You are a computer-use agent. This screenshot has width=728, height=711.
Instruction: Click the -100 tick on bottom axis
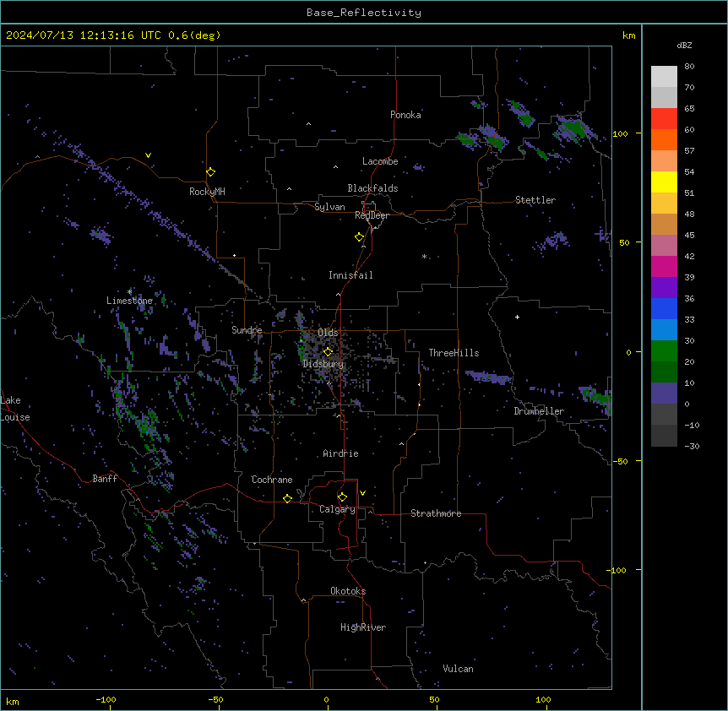tap(106, 699)
